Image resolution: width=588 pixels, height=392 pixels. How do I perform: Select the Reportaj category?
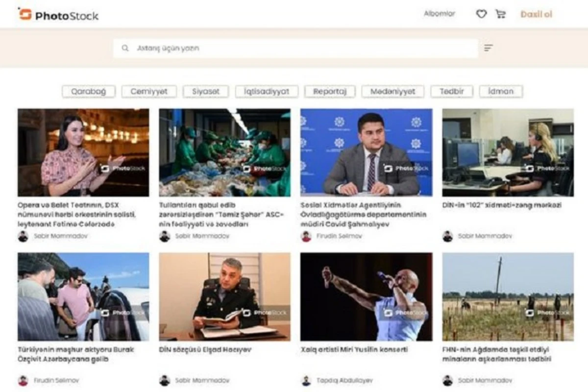tap(330, 92)
